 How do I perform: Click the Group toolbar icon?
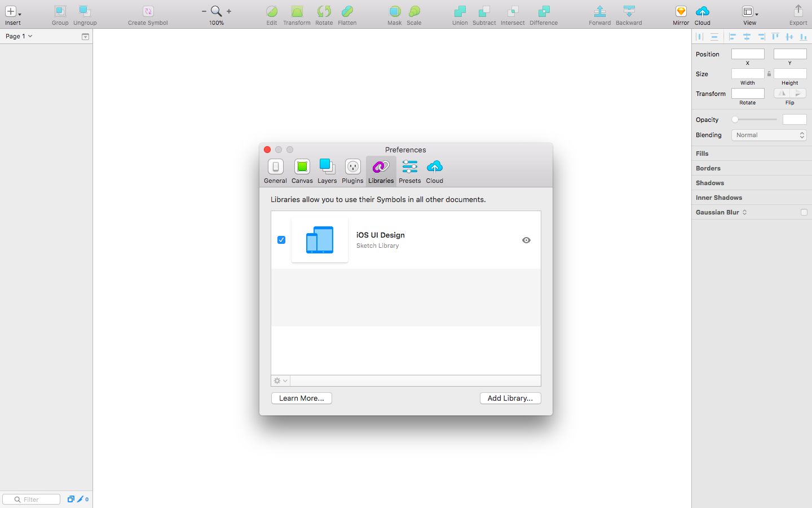coord(60,11)
